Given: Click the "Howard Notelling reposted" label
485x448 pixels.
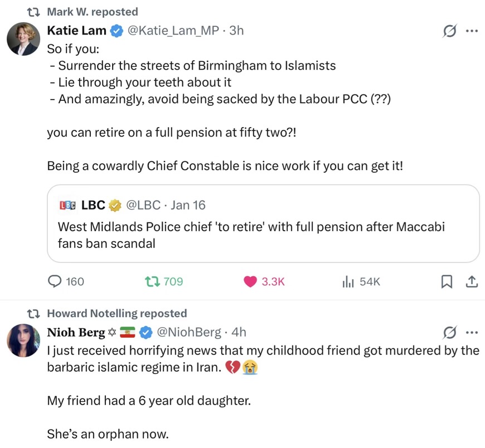Looking at the screenshot, I should [117, 314].
